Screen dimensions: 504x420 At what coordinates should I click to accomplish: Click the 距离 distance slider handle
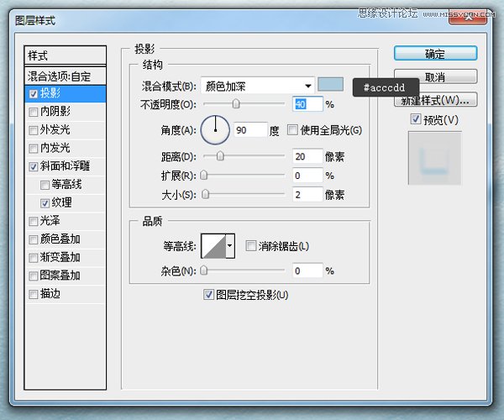tap(220, 156)
